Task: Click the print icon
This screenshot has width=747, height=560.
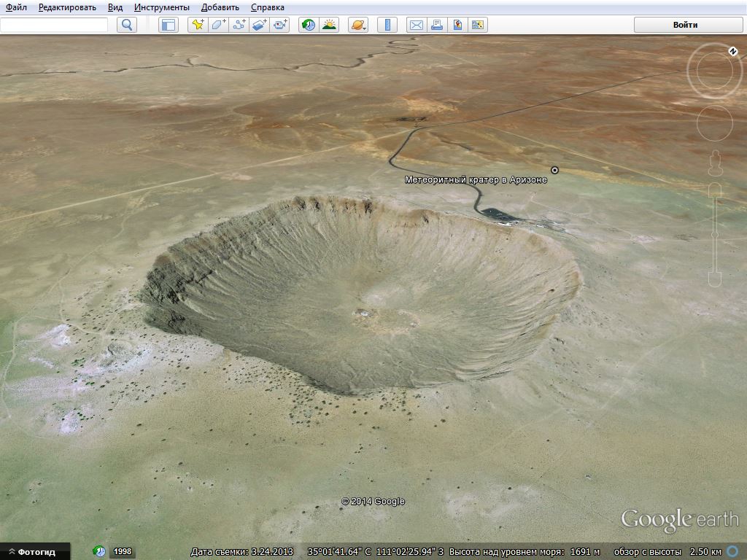Action: [437, 25]
